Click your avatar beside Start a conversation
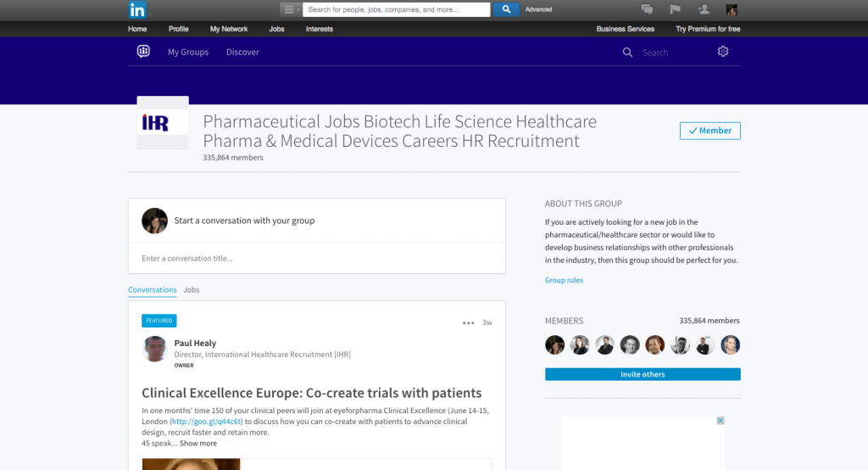The height and width of the screenshot is (470, 868). 154,221
